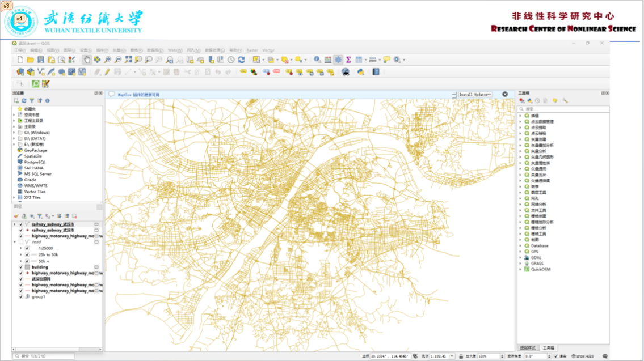Click the Identify Features tool icon
644x361 pixels.
pos(317,60)
